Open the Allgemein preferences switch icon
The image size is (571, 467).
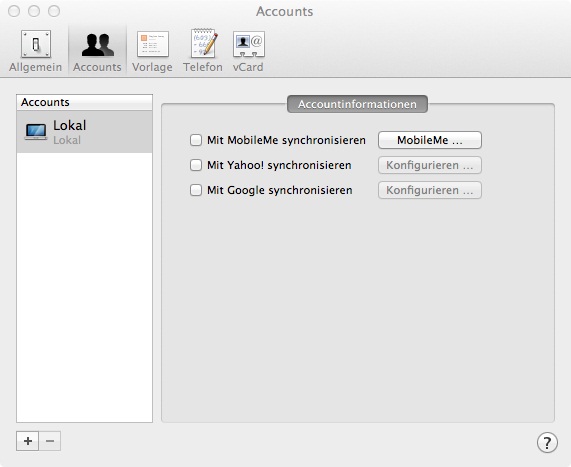[36, 44]
